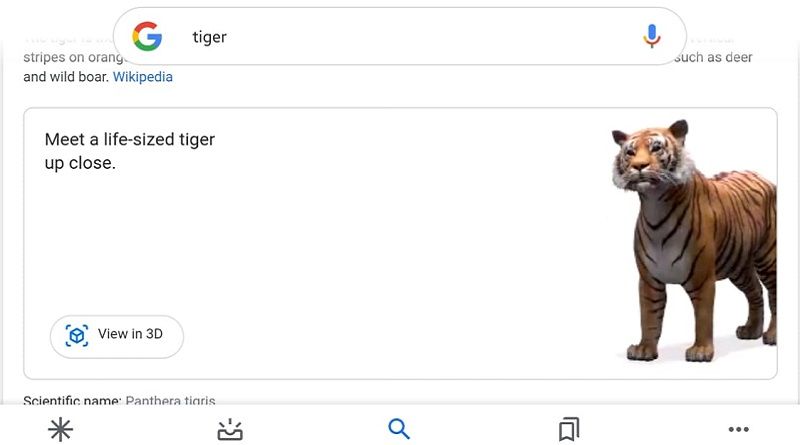The height and width of the screenshot is (445, 800).
Task: Click the AR cube icon beside View in 3D
Action: coord(77,336)
